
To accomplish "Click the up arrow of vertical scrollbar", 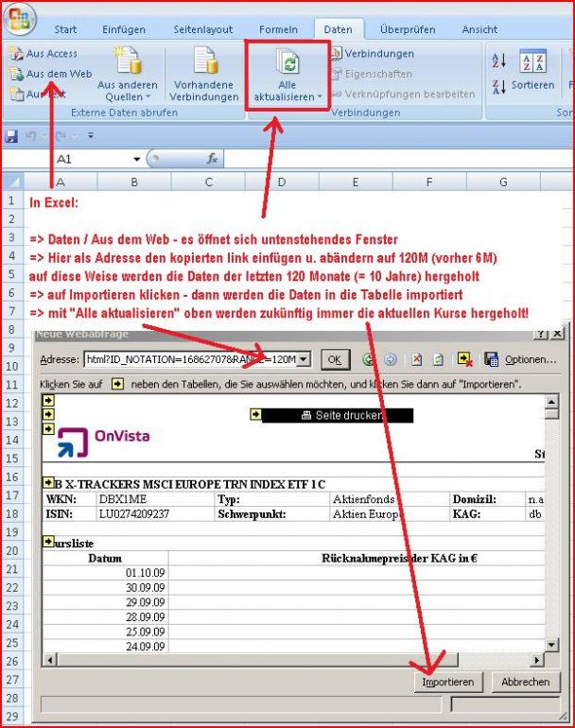I will click(551, 402).
